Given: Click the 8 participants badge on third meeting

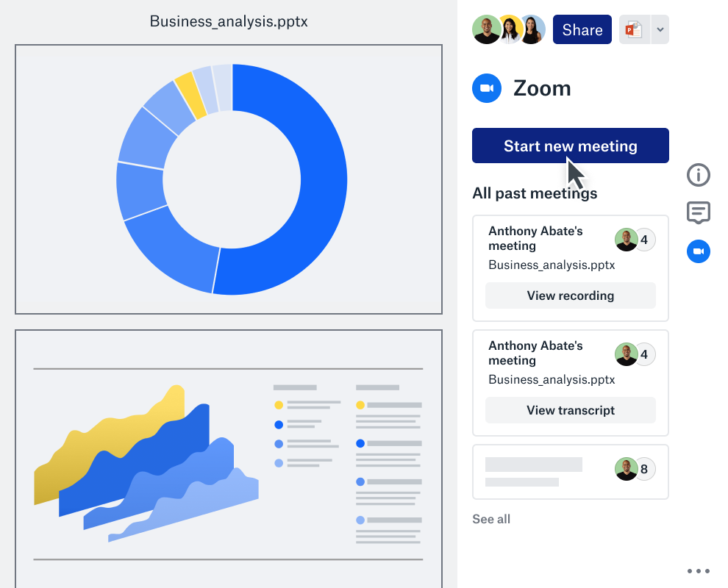Looking at the screenshot, I should click(x=644, y=469).
